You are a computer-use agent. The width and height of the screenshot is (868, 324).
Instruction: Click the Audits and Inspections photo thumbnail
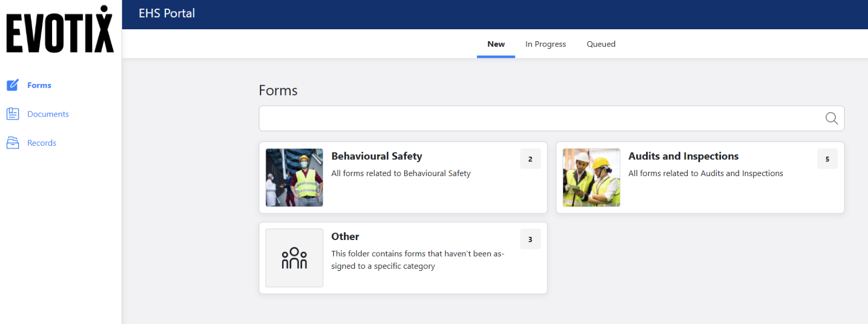[591, 178]
